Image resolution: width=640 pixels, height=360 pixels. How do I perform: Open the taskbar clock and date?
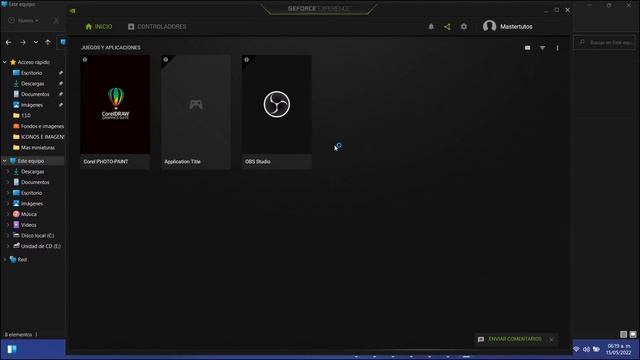619,349
